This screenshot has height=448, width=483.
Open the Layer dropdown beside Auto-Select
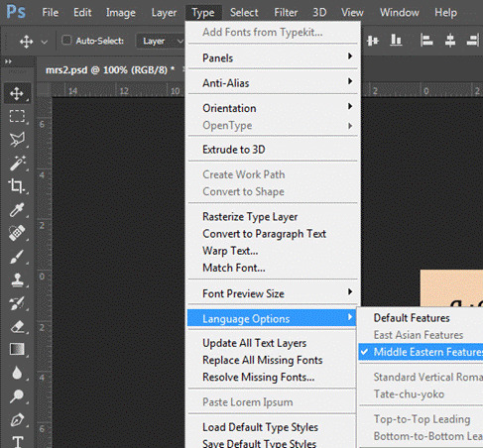point(161,41)
